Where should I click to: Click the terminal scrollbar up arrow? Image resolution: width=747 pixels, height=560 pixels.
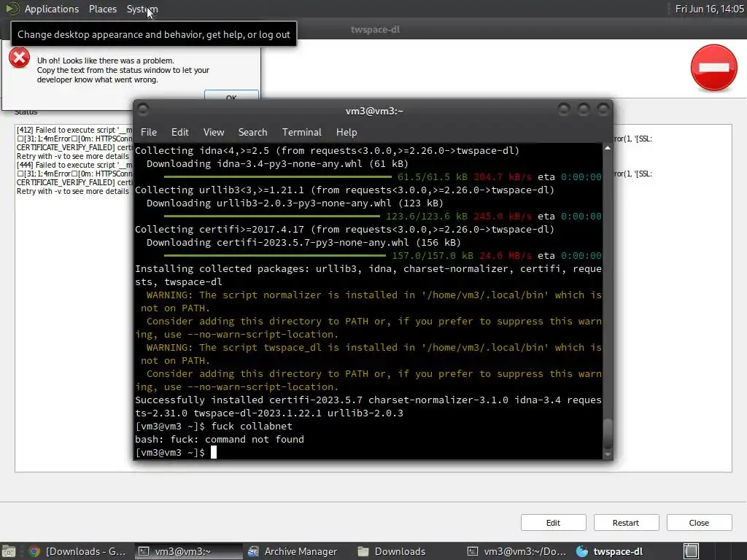pyautogui.click(x=608, y=149)
